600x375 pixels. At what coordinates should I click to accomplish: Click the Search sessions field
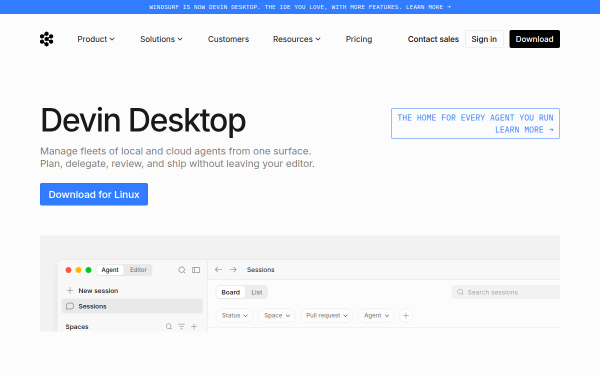point(506,292)
